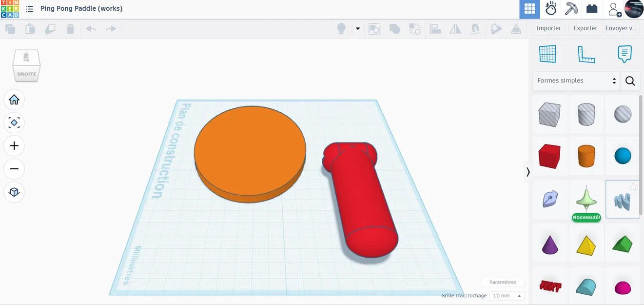Click the home view icon
Screen dimensions: 644x305
14,99
